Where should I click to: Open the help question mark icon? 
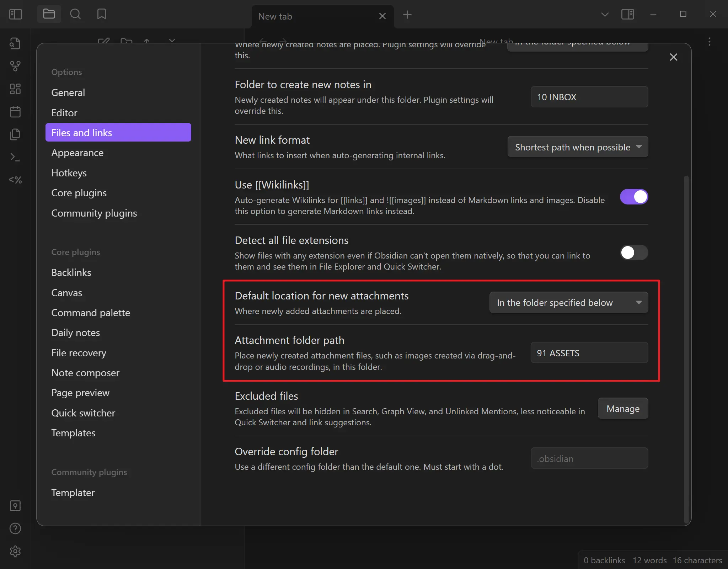coord(15,528)
